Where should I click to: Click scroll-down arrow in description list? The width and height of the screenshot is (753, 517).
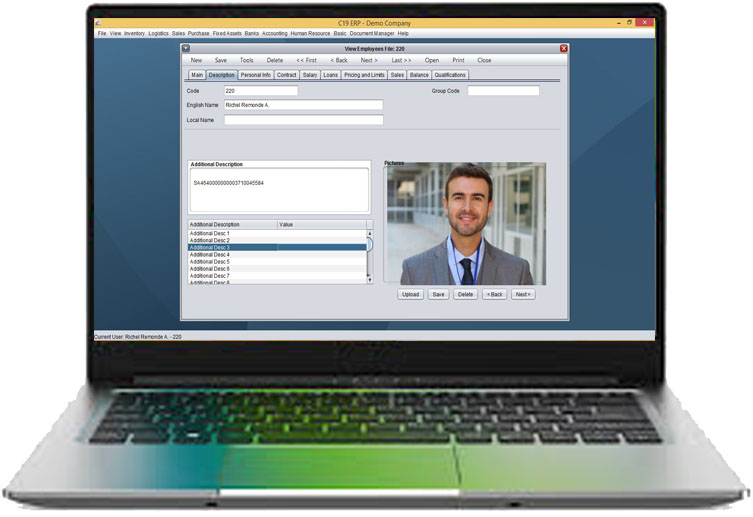(369, 280)
